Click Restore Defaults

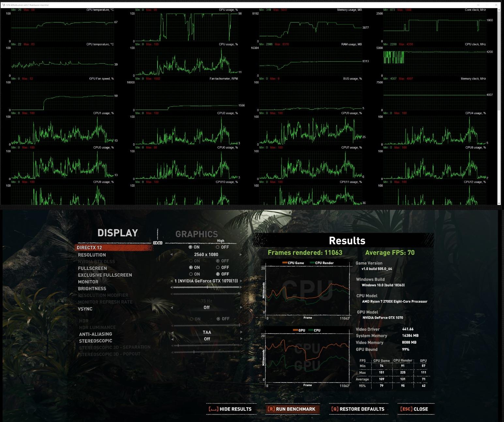coord(358,409)
